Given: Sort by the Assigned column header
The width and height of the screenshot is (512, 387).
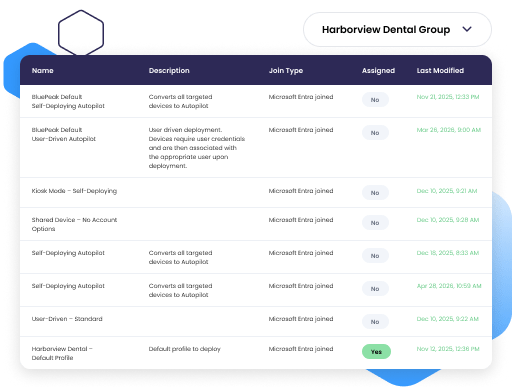Looking at the screenshot, I should [378, 71].
